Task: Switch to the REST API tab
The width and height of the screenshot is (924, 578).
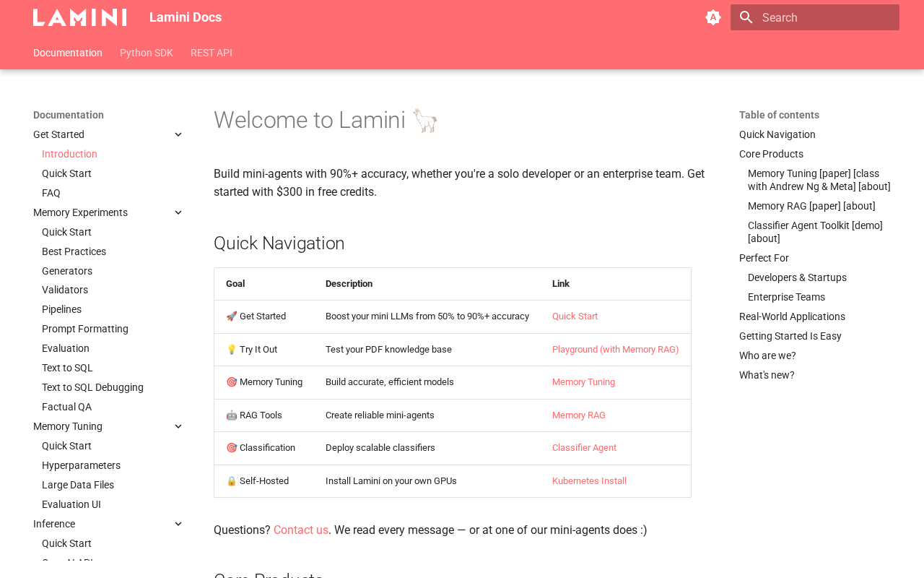Action: pos(212,53)
